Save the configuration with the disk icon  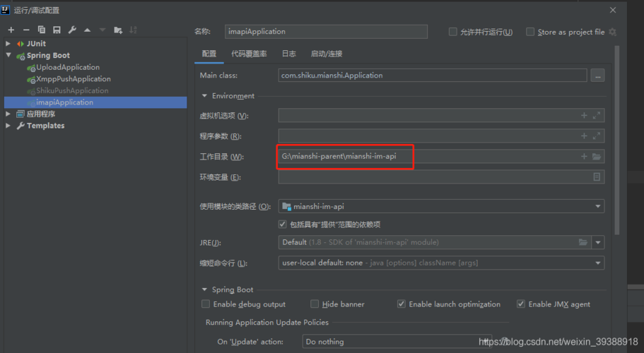(57, 30)
